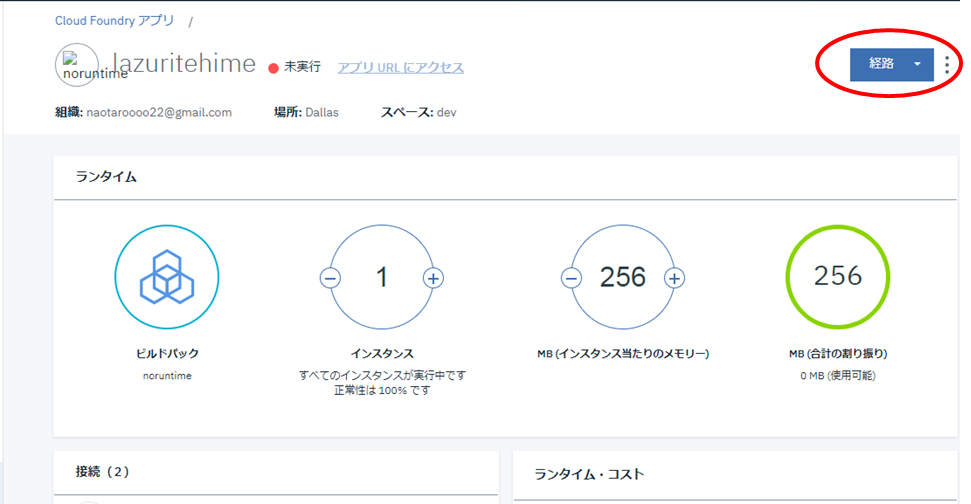Click the organization email naotaroooo22@gmail.com
971x504 pixels.
coord(159,113)
